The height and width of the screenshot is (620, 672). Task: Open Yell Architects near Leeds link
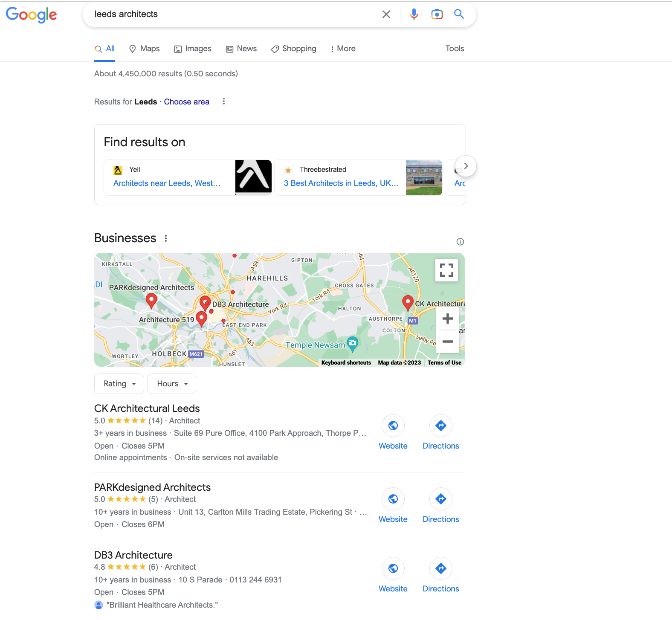[167, 183]
